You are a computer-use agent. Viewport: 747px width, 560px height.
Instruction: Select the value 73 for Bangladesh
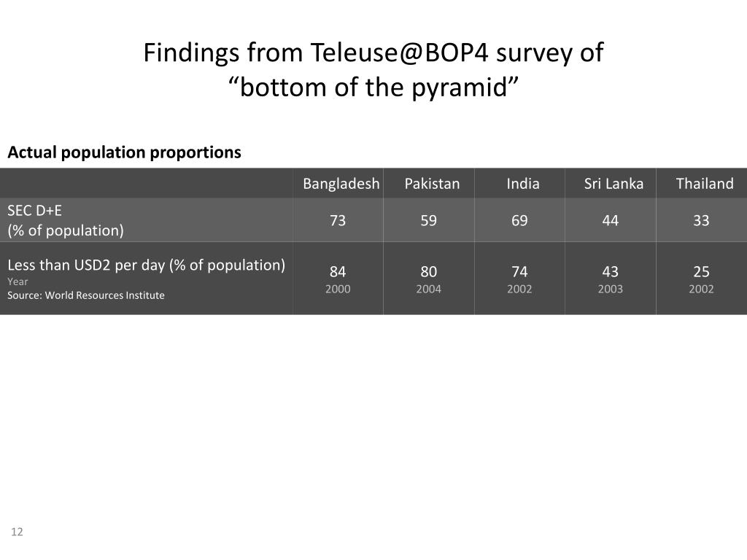(x=338, y=220)
